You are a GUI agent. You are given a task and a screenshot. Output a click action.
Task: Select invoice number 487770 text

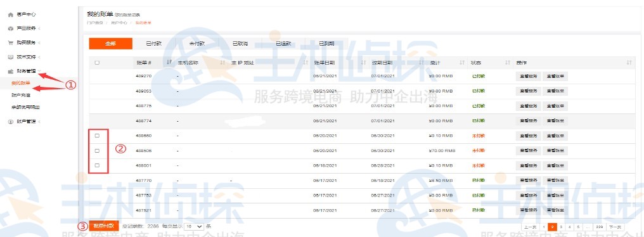click(x=144, y=181)
